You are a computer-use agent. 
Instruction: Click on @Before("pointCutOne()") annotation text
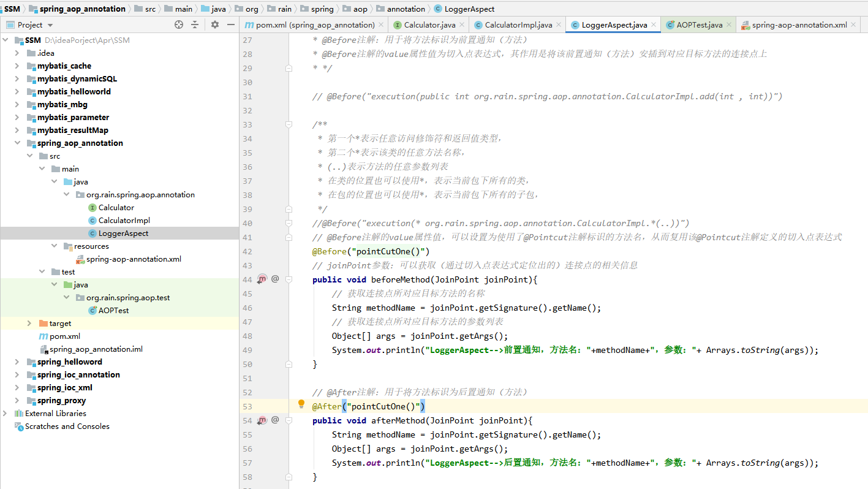[371, 251]
